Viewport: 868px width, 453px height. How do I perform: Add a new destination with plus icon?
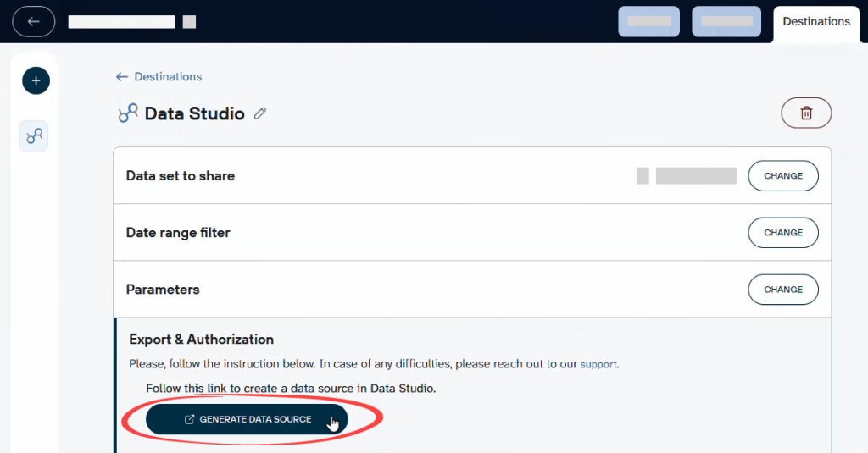point(36,80)
